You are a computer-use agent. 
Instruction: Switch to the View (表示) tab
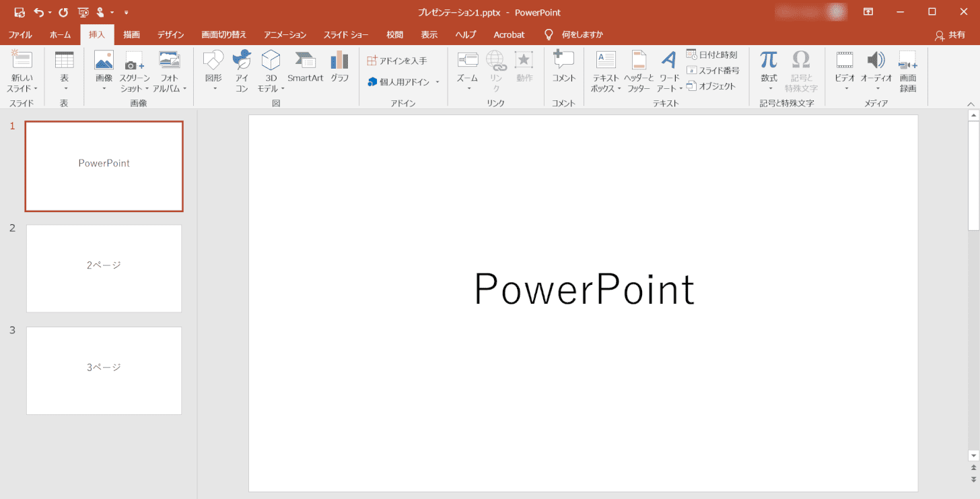click(429, 34)
